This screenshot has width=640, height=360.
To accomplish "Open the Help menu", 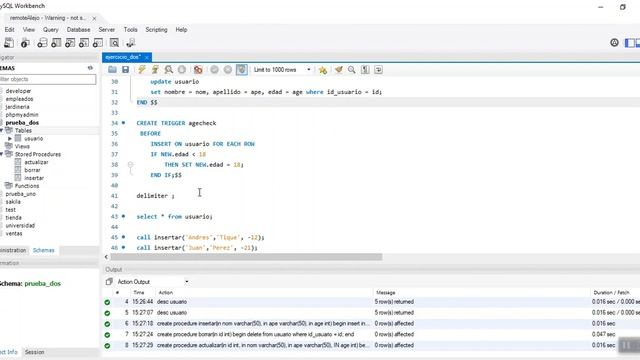I will pos(181,30).
